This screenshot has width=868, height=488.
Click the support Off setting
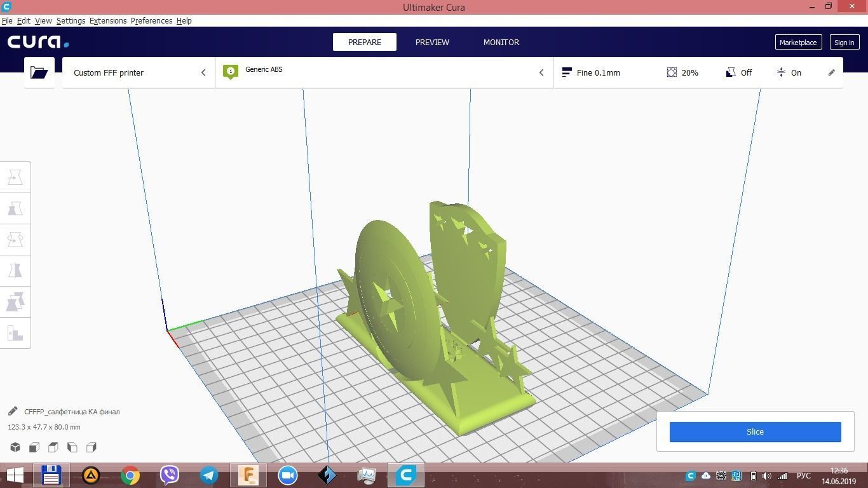coord(739,72)
